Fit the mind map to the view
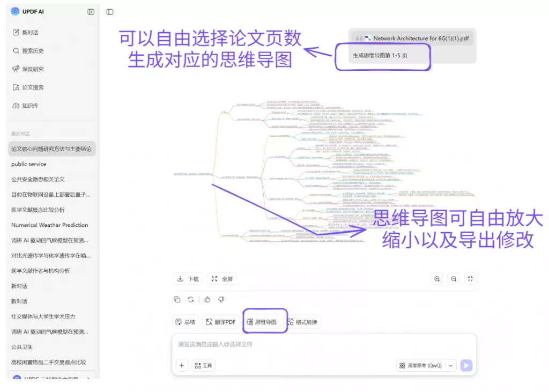Screen dimensions: 549x392 470,278
